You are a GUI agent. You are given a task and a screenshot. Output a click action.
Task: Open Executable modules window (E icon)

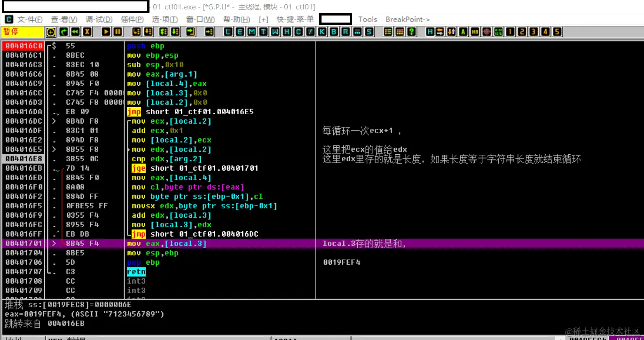tap(240, 32)
